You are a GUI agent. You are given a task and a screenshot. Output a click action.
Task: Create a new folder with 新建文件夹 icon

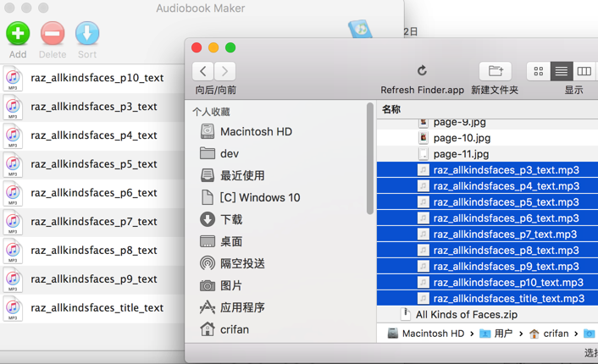(495, 71)
